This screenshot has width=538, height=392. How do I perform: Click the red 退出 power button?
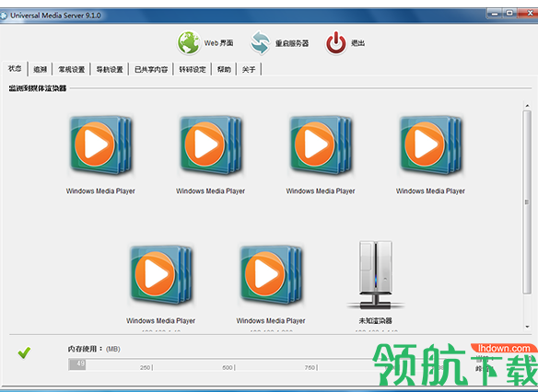(345, 43)
